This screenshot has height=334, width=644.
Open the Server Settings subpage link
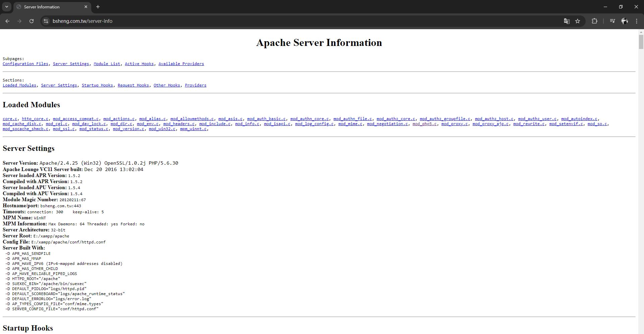click(x=71, y=64)
